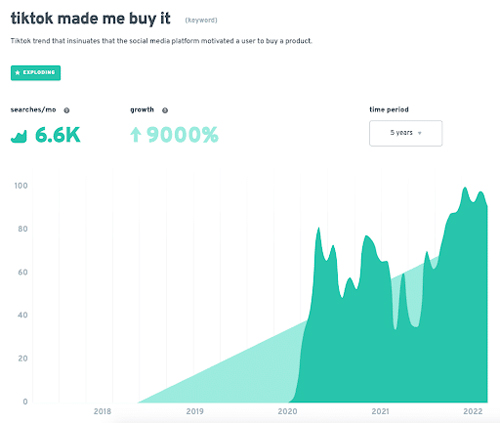The width and height of the screenshot is (500, 423).
Task: Click the 100 label on the y-axis
Action: click(21, 186)
